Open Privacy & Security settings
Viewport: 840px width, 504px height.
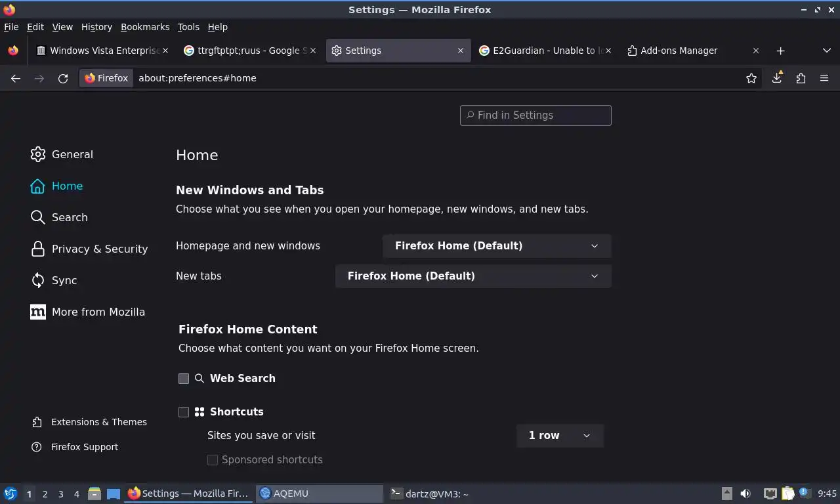pyautogui.click(x=89, y=249)
